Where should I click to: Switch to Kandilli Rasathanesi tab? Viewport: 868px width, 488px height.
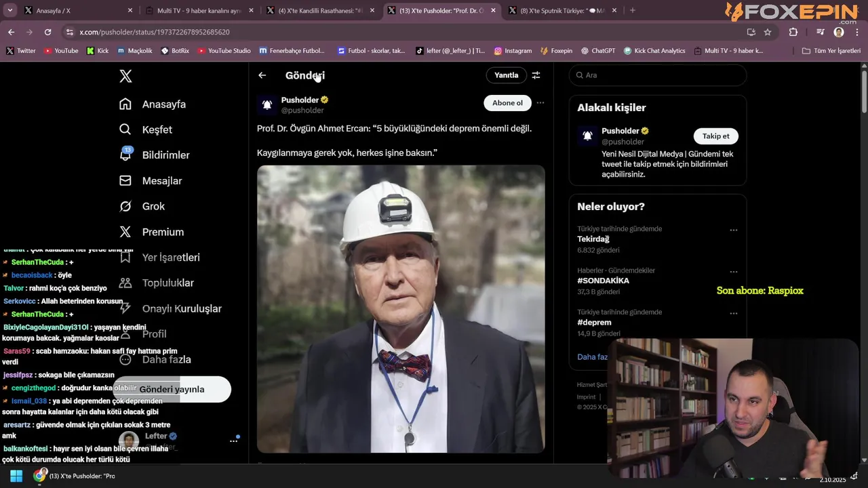click(x=321, y=10)
